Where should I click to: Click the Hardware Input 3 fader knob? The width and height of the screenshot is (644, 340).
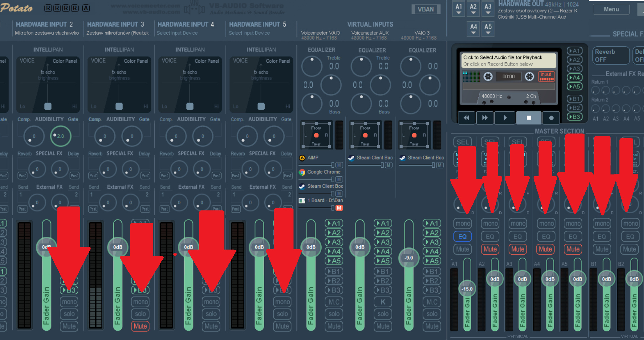coord(118,247)
